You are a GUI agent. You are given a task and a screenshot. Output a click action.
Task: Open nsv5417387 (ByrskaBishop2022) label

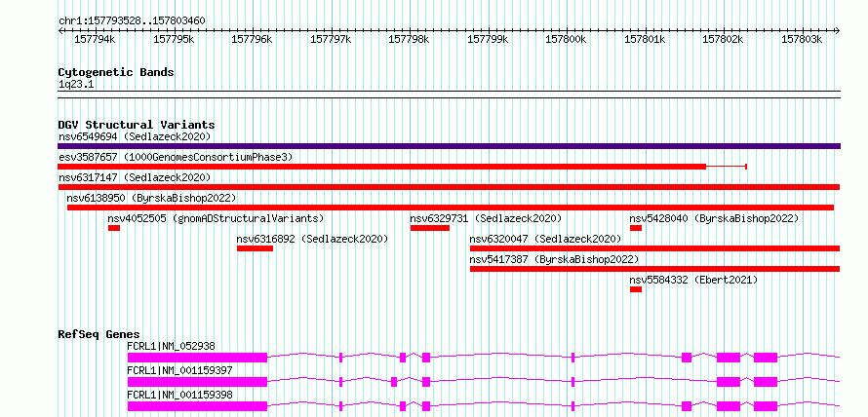(554, 259)
